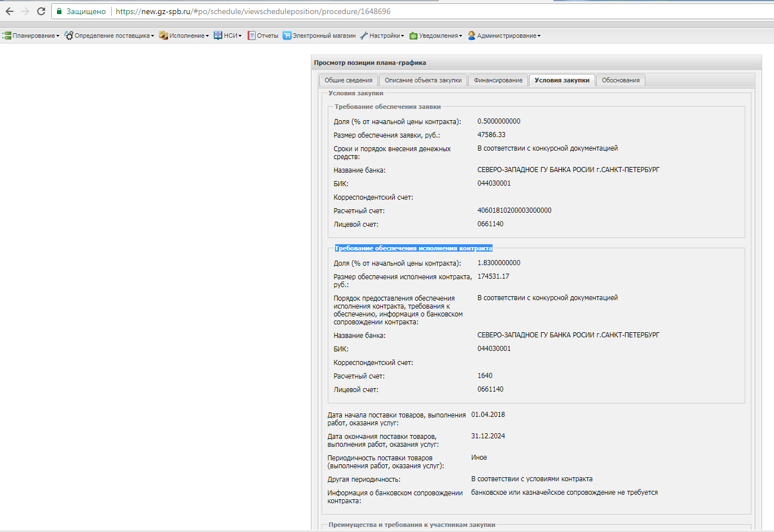Expand the Настройки dropdown arrow
This screenshot has height=532, width=774.
[x=402, y=36]
